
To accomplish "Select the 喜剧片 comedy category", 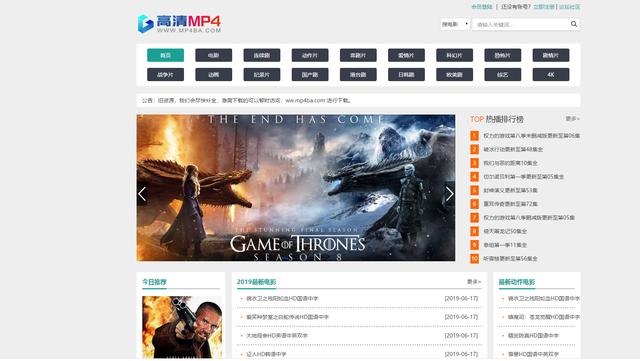I will point(358,55).
